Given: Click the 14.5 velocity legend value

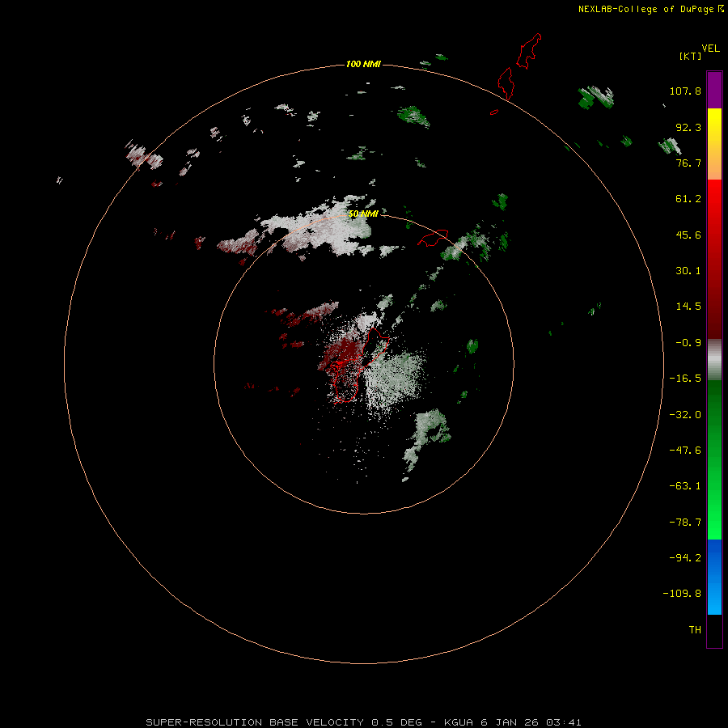Looking at the screenshot, I should click(688, 307).
